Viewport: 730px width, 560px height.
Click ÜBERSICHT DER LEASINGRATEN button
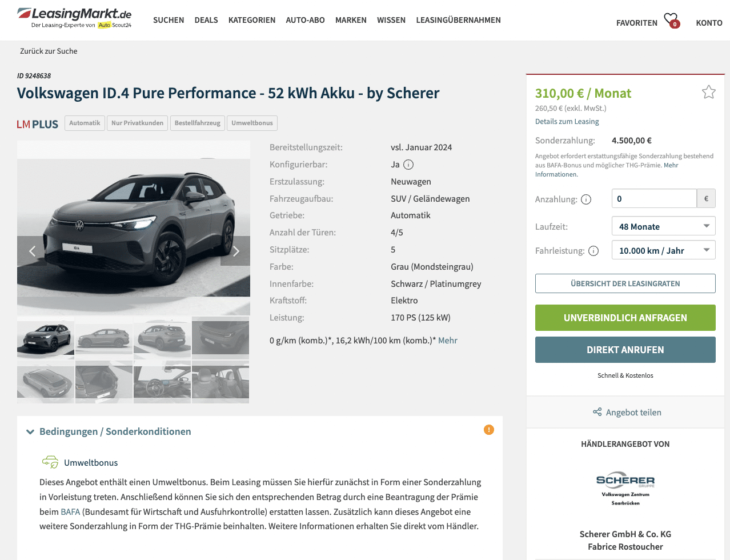[625, 283]
